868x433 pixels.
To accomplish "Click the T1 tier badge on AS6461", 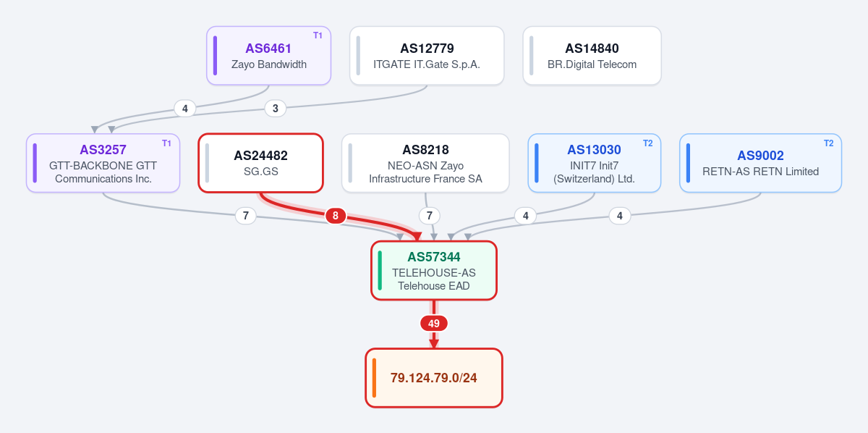I will click(x=318, y=35).
